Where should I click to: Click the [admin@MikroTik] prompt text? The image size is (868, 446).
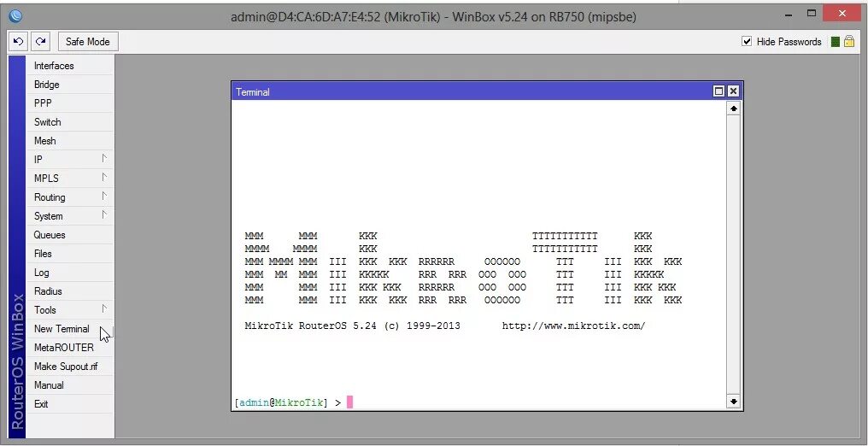tap(281, 402)
